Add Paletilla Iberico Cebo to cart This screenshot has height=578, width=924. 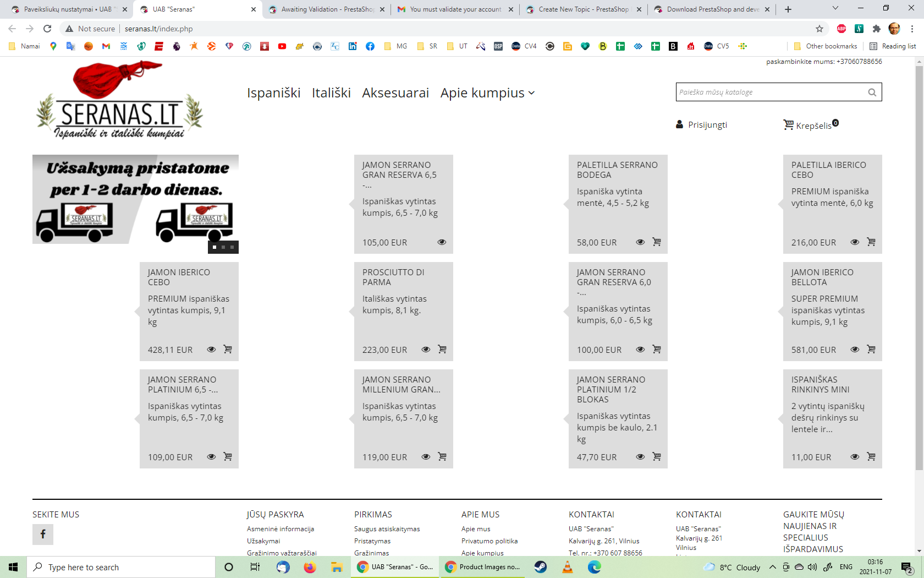coord(871,242)
